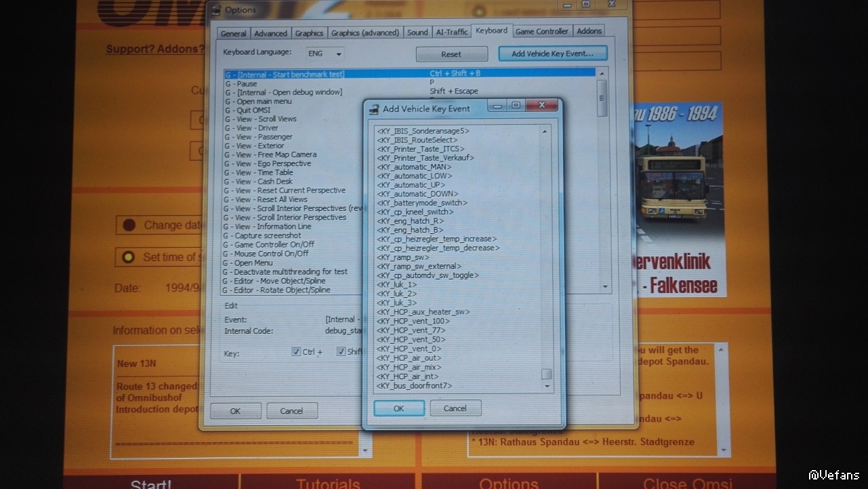The height and width of the screenshot is (489, 868).
Task: Click OK in the Options window
Action: click(x=235, y=411)
